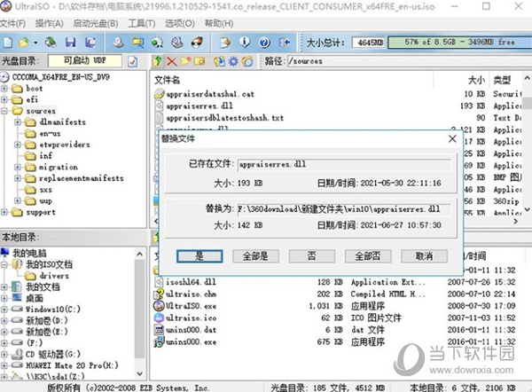Select the en-us folder in tree
532x392 pixels.
50,133
